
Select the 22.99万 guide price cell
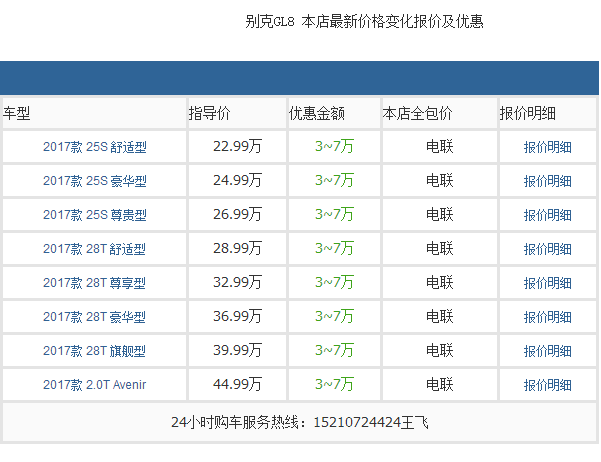[x=237, y=146]
